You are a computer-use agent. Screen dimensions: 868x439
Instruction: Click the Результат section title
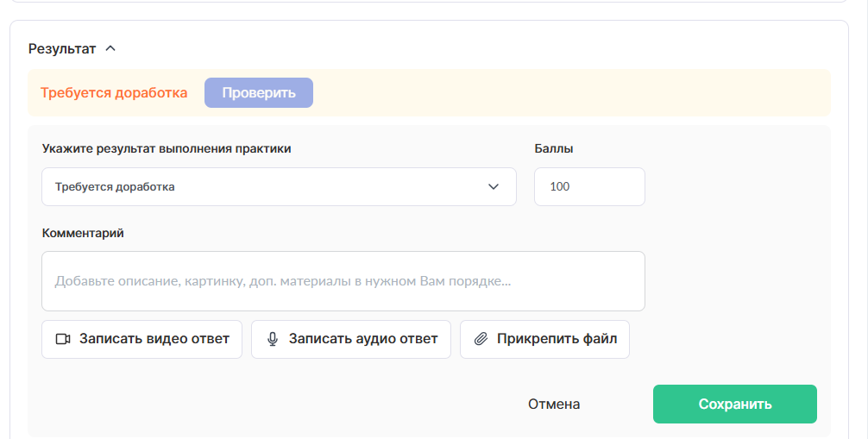(x=62, y=48)
